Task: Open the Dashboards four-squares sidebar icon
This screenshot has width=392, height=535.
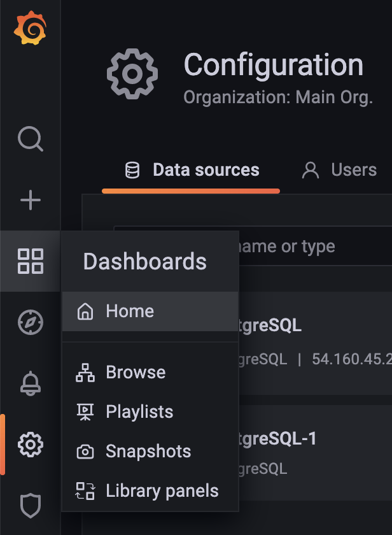Action: pos(31,261)
